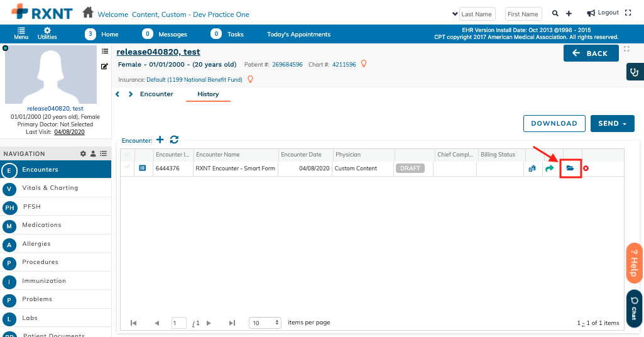Click the Last Name search field
Viewport: 644px width, 337px height.
coord(478,14)
